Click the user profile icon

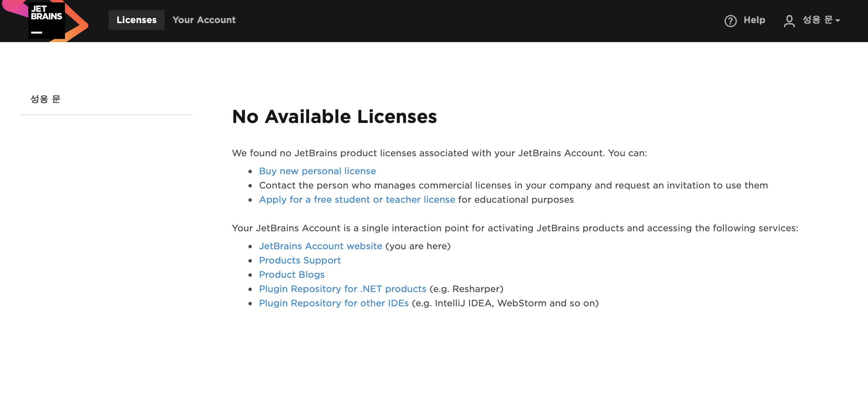click(x=789, y=21)
